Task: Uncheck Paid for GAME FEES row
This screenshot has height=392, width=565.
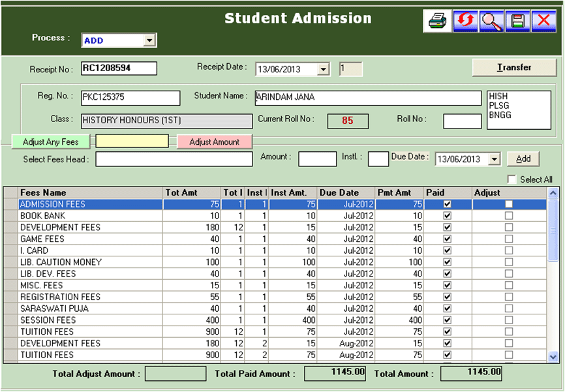Action: click(x=447, y=239)
